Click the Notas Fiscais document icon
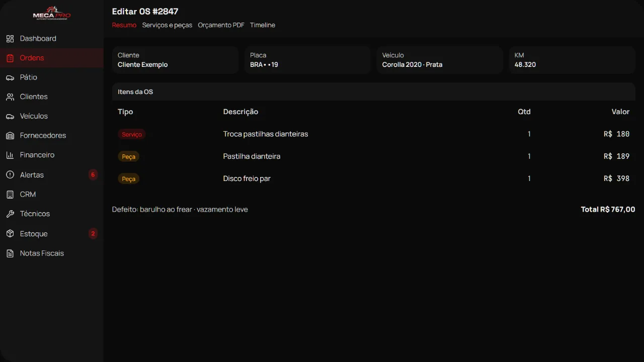This screenshot has height=362, width=644. coord(10,253)
